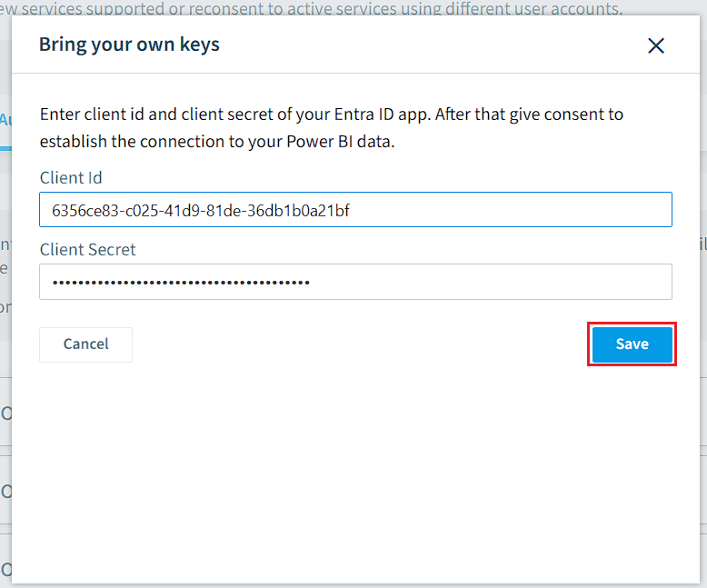Click the blank space between Cancel and Save
The height and width of the screenshot is (588, 707).
click(x=361, y=344)
